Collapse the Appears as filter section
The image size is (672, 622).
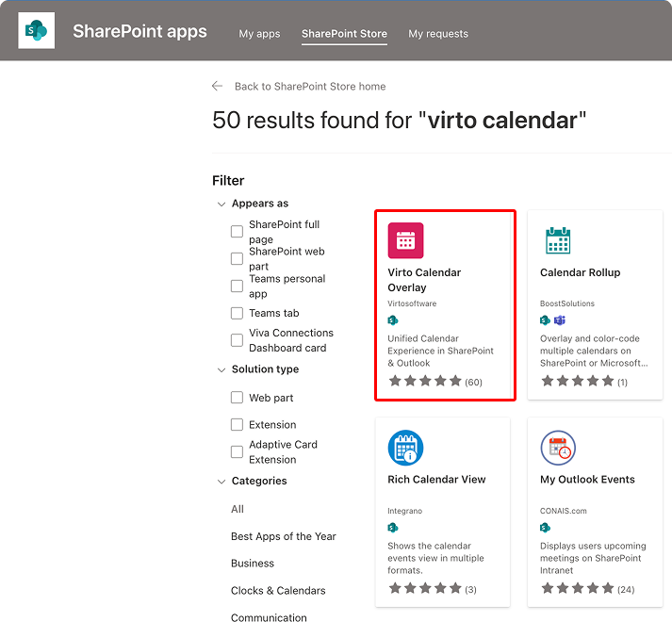point(221,205)
